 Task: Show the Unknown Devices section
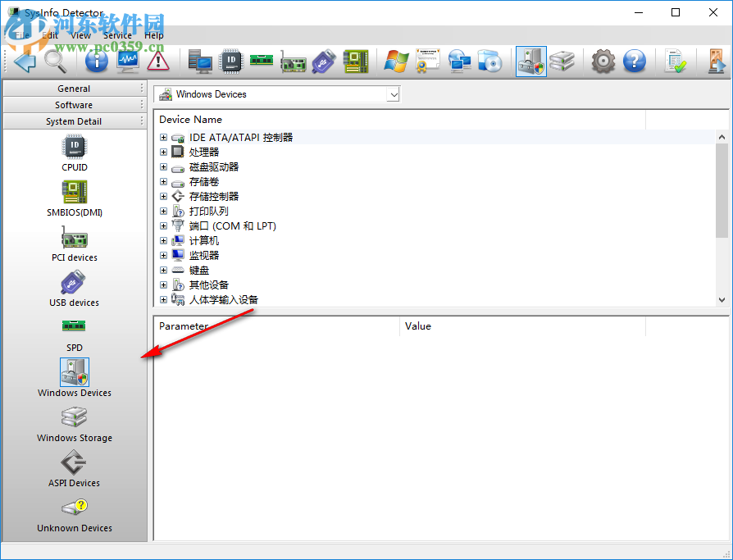coord(74,512)
